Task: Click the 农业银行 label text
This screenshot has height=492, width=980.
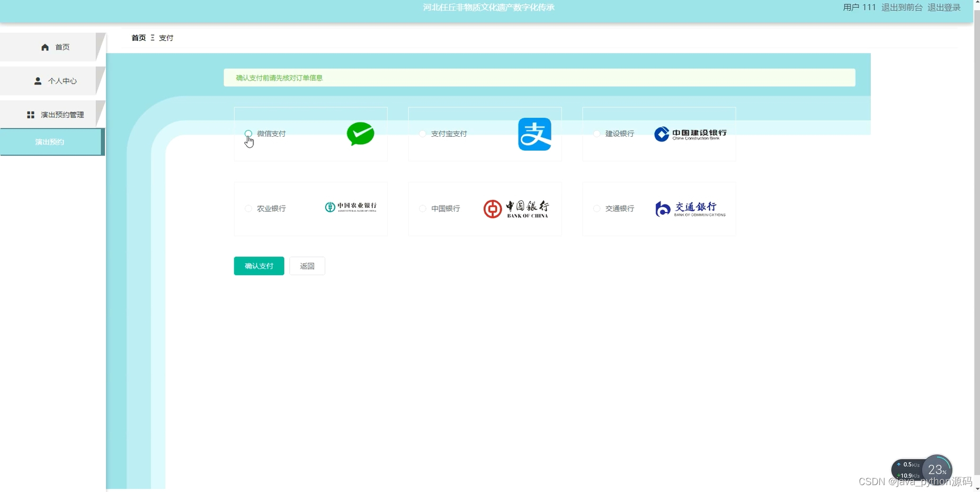Action: point(271,208)
